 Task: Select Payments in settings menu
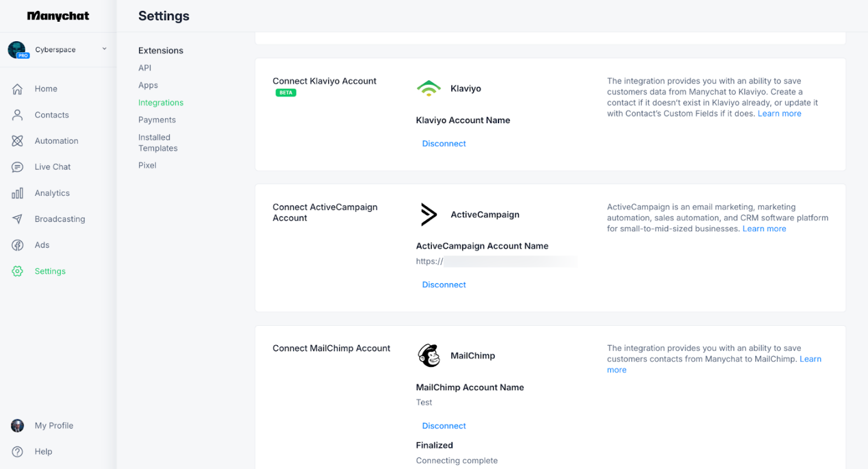coord(157,120)
